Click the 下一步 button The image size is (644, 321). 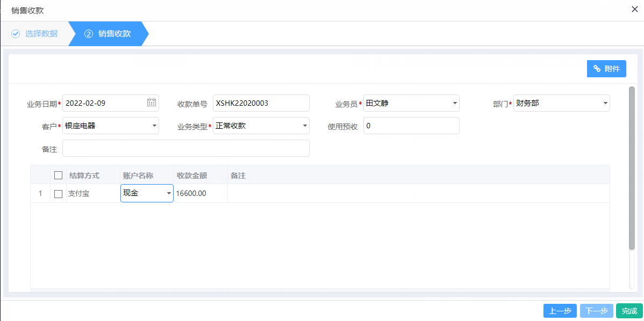[x=597, y=310]
